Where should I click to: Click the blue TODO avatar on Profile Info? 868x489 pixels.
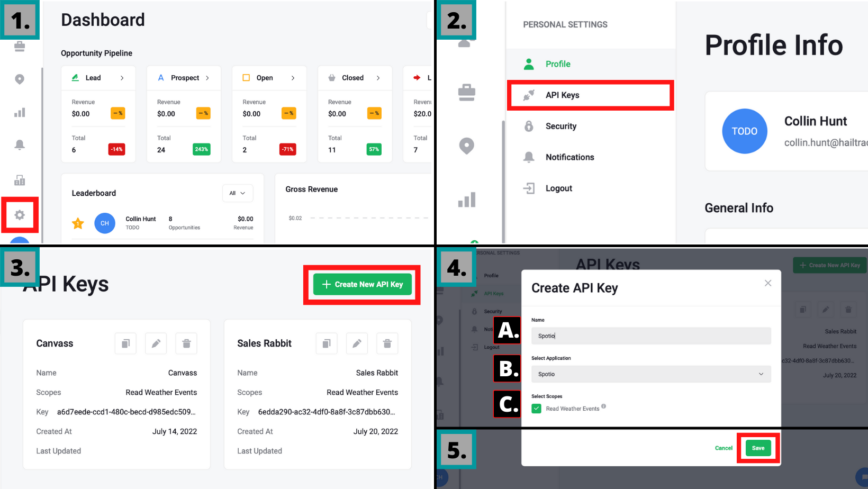745,131
